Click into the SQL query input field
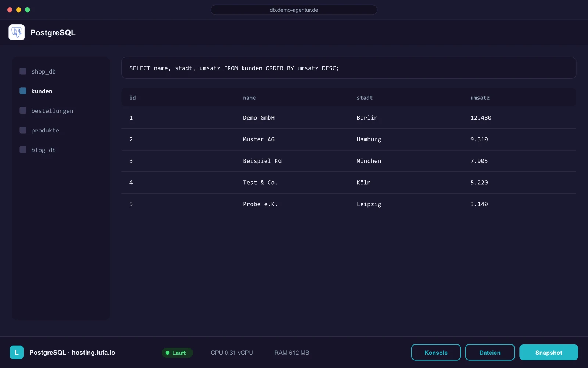588x368 pixels. click(349, 68)
